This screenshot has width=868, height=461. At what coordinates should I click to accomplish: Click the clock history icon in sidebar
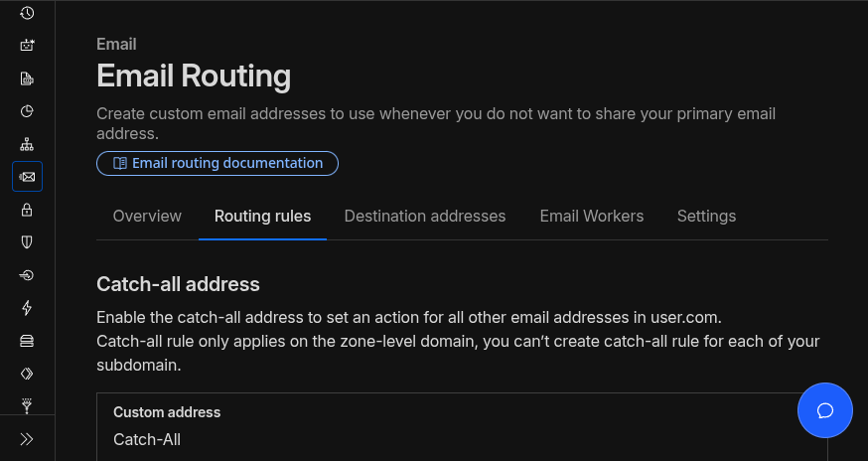click(x=27, y=13)
